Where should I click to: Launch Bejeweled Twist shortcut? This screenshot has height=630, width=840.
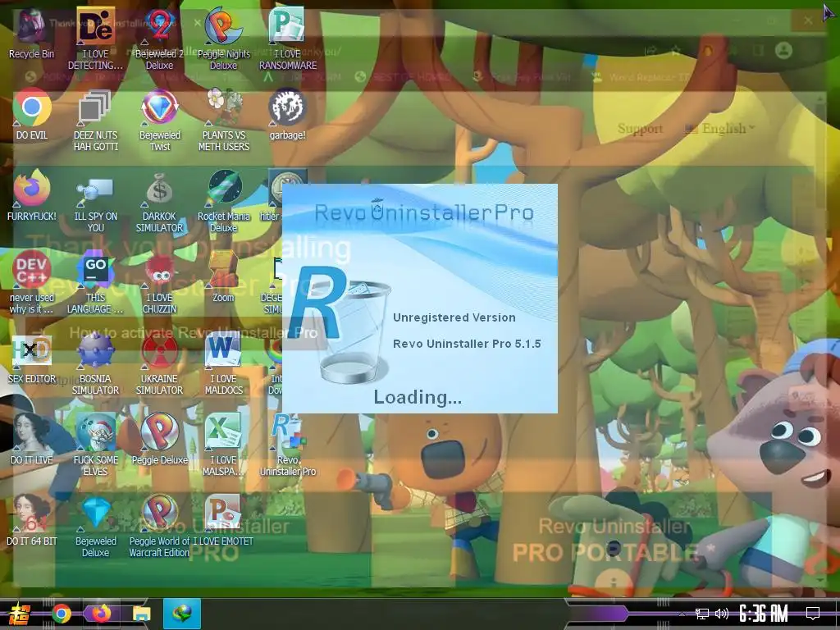point(159,120)
